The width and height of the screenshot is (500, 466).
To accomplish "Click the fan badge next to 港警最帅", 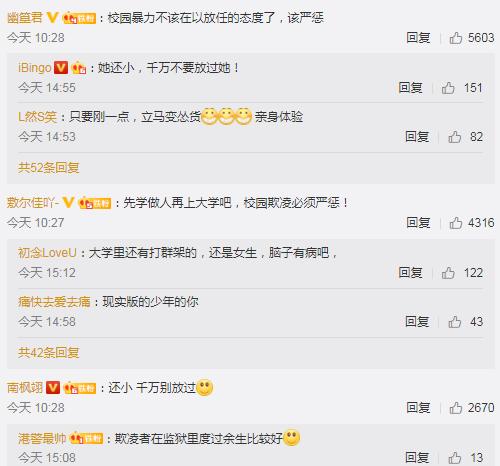I will coord(86,438).
